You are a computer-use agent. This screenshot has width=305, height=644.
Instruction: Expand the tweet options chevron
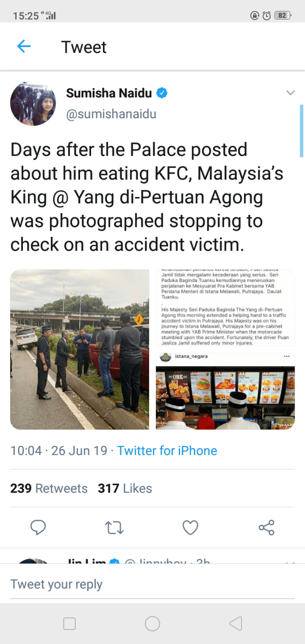click(x=290, y=93)
